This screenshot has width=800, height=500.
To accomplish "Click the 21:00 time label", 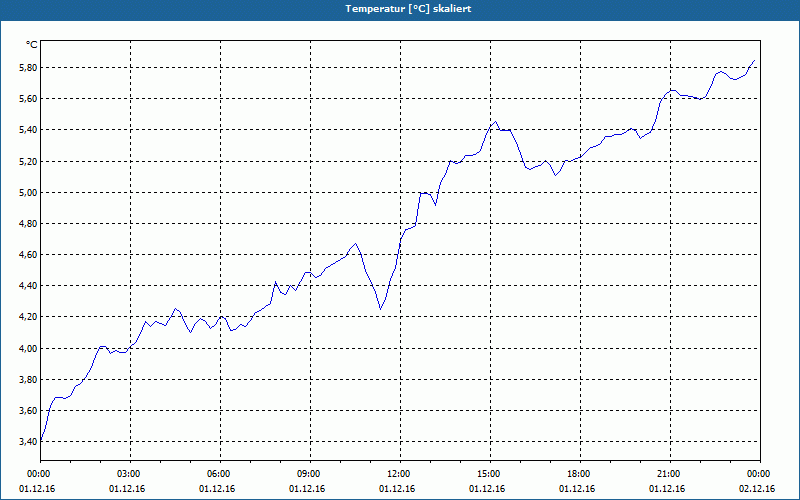I will coord(670,474).
